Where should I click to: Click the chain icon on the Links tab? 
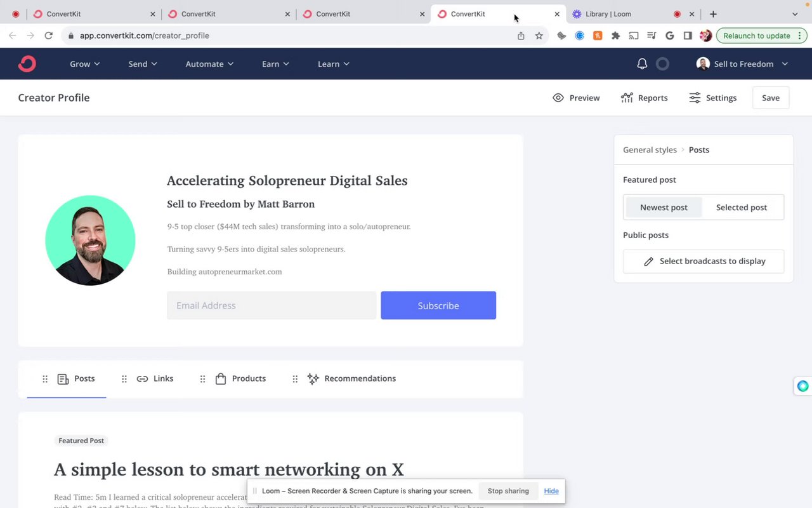142,379
